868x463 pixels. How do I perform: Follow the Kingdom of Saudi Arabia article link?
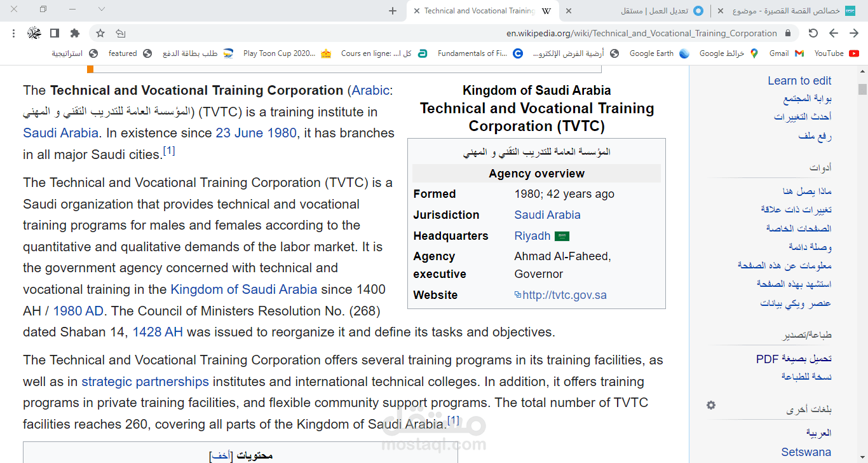(x=243, y=289)
